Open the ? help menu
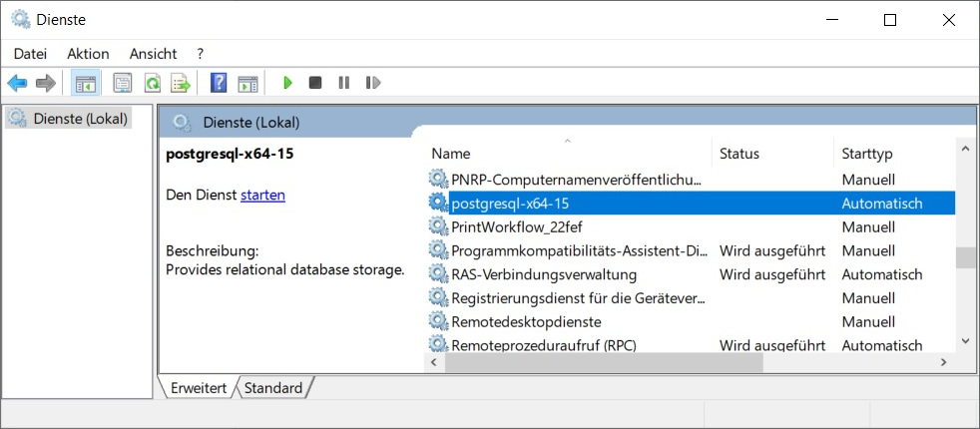Screen dimensions: 980x429 (x=200, y=54)
